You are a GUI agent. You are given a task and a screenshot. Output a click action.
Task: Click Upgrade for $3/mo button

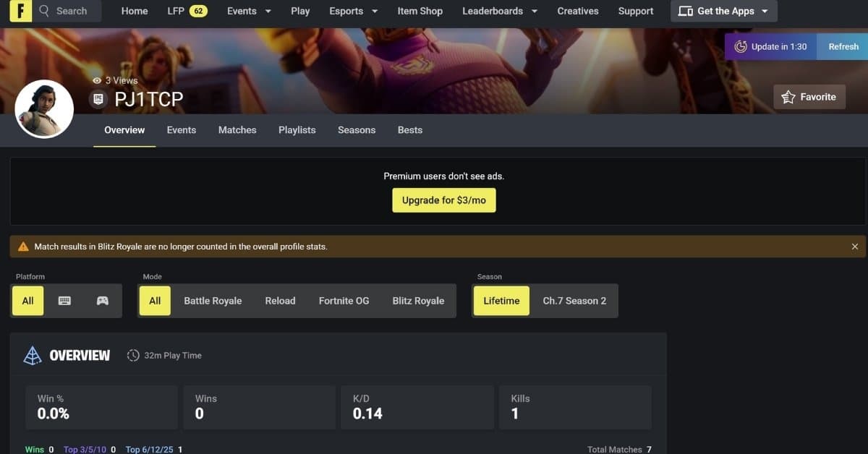444,200
